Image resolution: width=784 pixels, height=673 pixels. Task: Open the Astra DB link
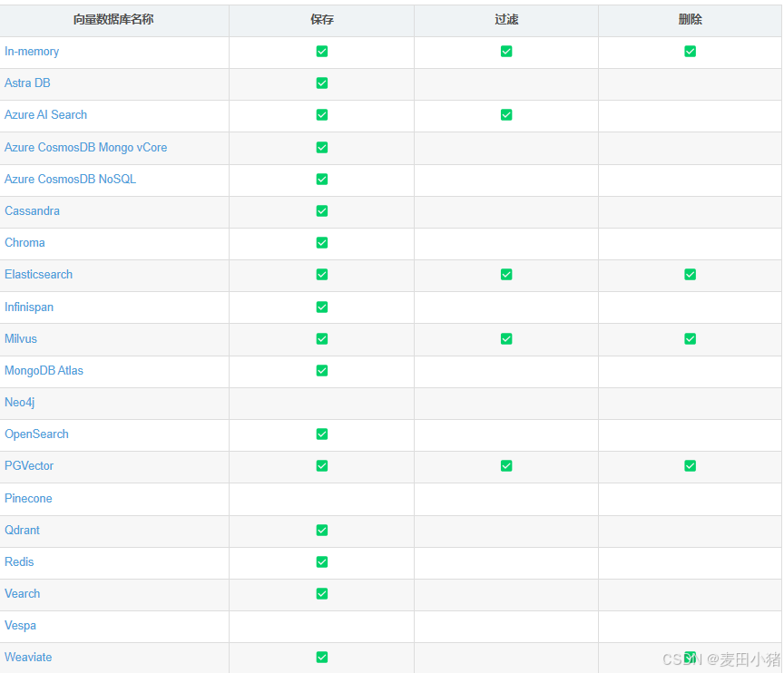click(27, 83)
